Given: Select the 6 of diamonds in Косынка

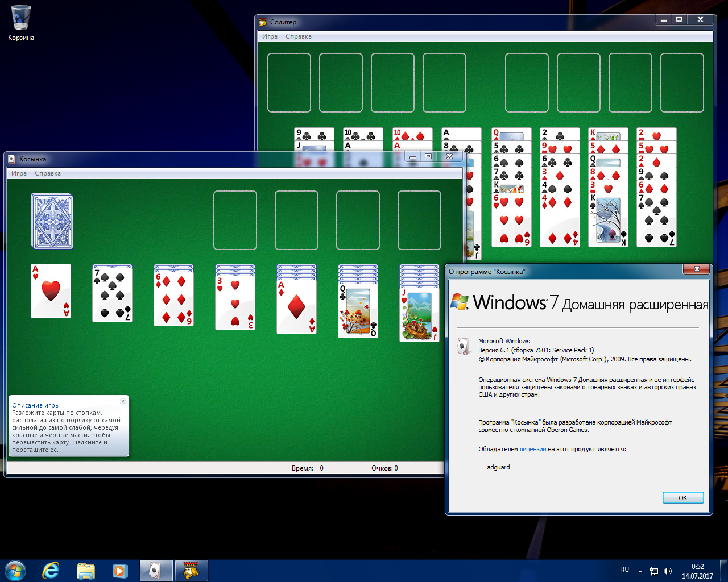Looking at the screenshot, I should [174, 299].
